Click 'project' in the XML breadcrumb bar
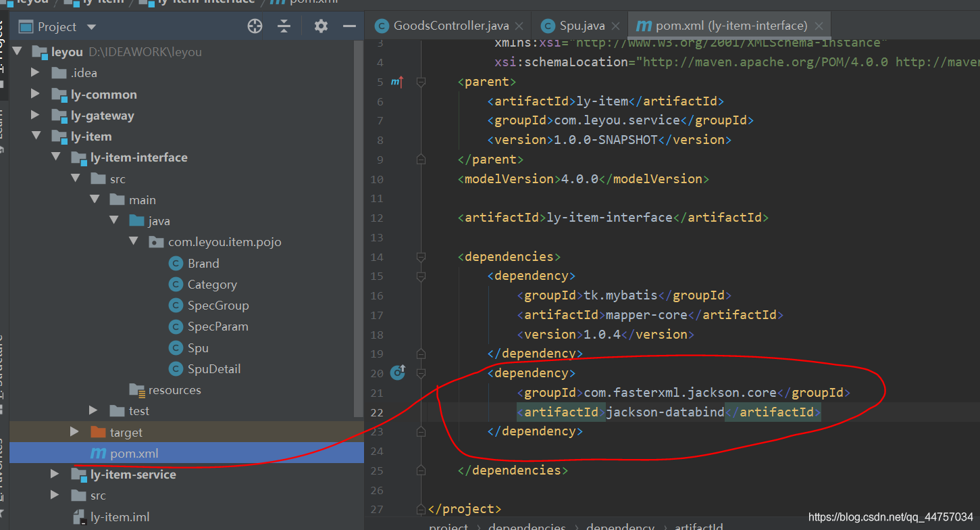 coord(448,527)
